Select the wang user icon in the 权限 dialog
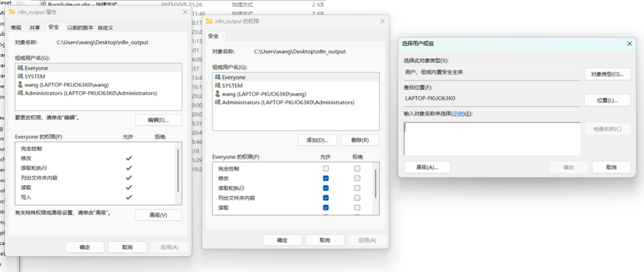The height and width of the screenshot is (272, 644). (x=218, y=94)
